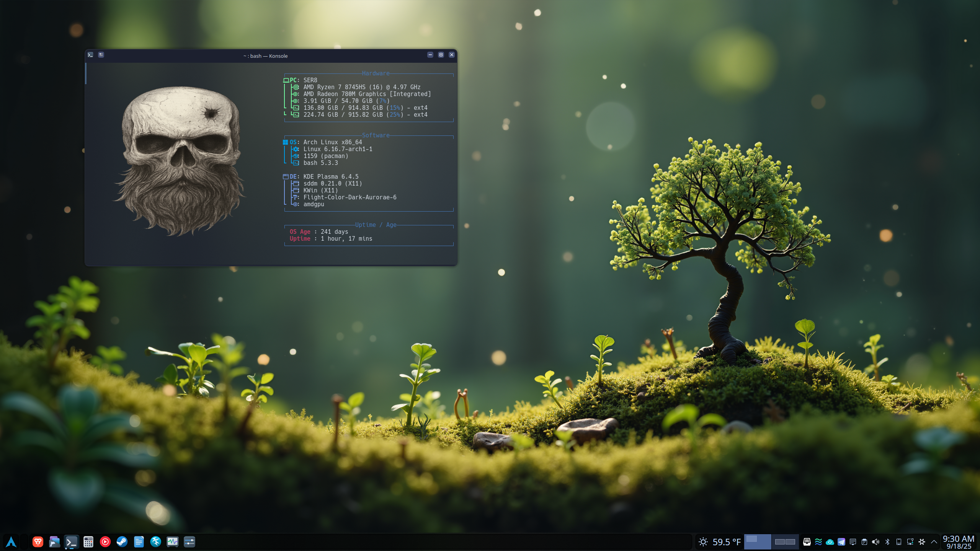980x551 pixels.
Task: Open the Konsole window menu icon
Action: 90,55
